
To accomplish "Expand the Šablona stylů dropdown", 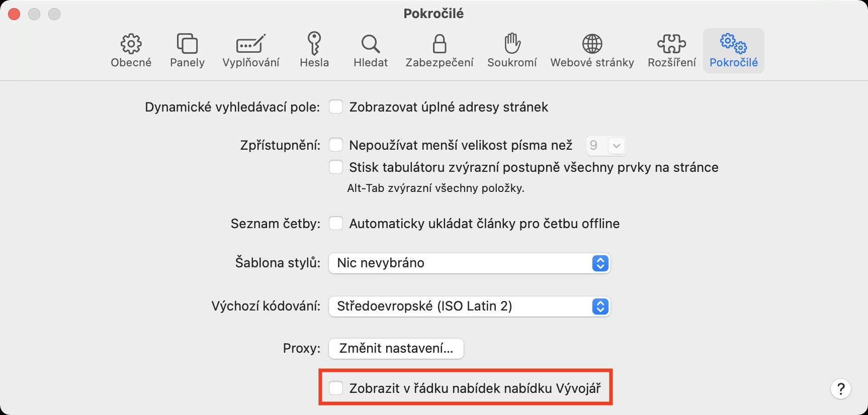I will [x=469, y=263].
